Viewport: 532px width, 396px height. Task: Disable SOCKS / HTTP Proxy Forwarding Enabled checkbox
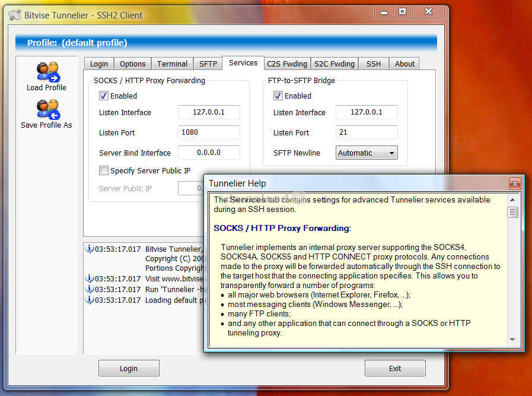click(x=104, y=96)
